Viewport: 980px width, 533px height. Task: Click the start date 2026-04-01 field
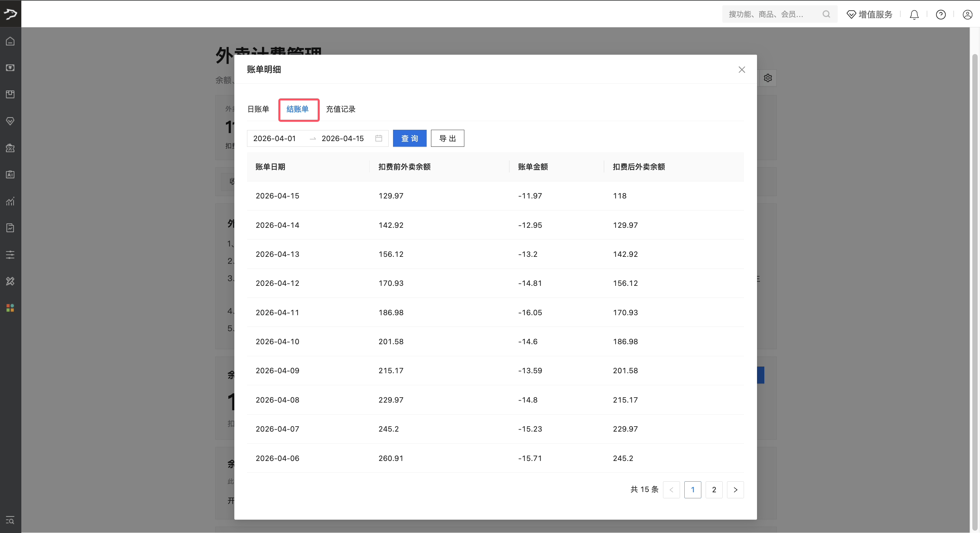(275, 138)
